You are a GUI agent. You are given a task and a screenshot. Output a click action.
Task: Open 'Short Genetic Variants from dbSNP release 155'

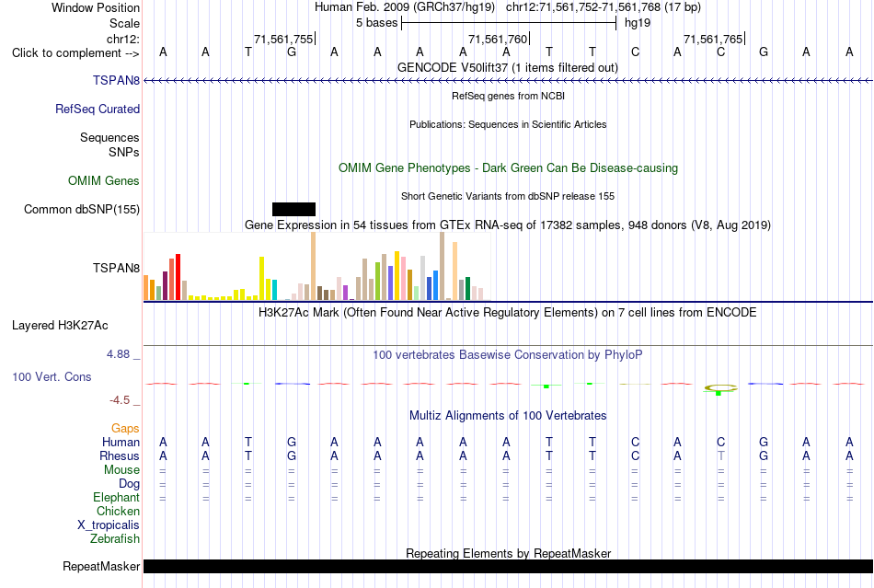pos(508,196)
